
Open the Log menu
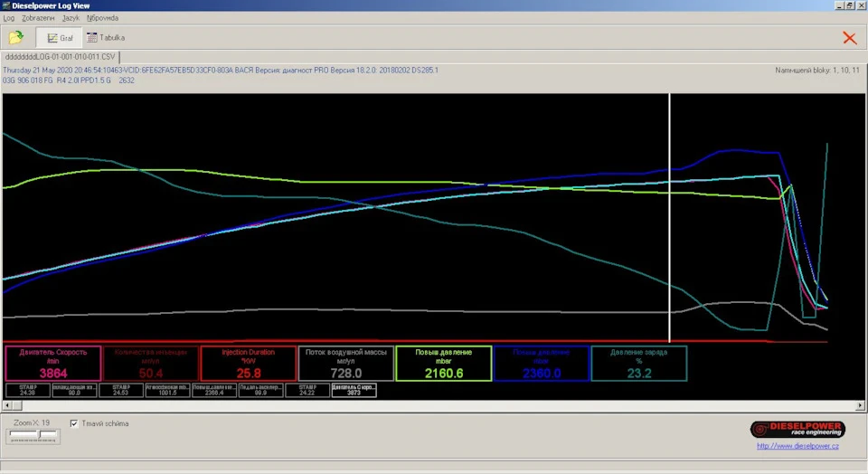(9, 18)
